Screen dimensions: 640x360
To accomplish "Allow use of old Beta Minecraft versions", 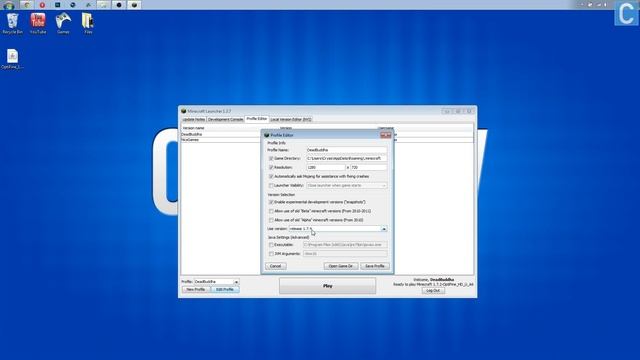I will pyautogui.click(x=271, y=211).
